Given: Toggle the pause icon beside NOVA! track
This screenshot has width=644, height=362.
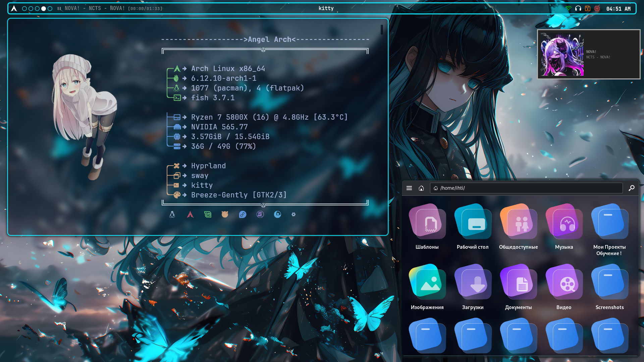Looking at the screenshot, I should [59, 9].
